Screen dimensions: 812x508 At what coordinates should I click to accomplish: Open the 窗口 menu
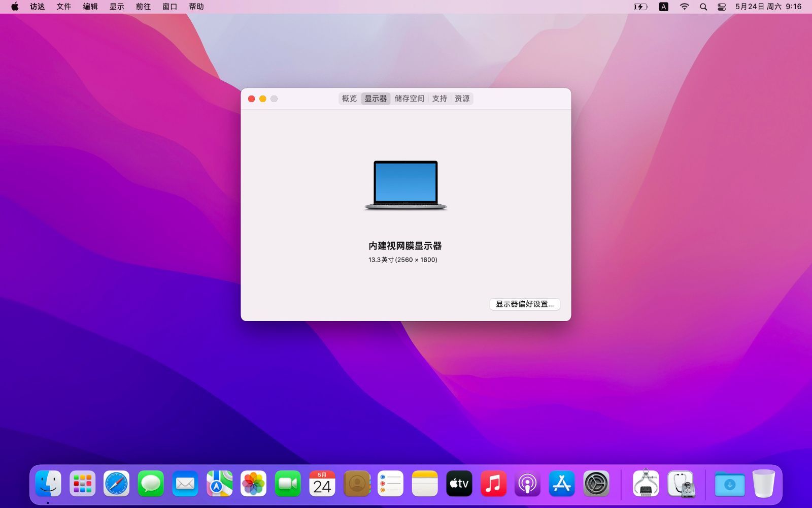click(x=170, y=7)
